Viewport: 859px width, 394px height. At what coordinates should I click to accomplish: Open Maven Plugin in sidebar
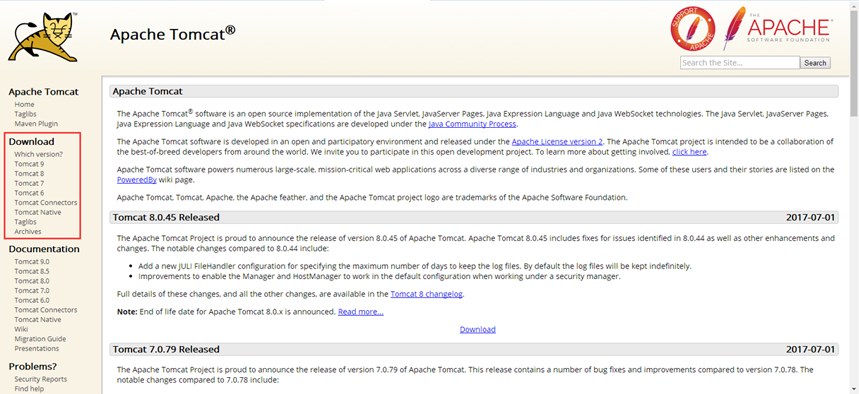click(x=36, y=124)
